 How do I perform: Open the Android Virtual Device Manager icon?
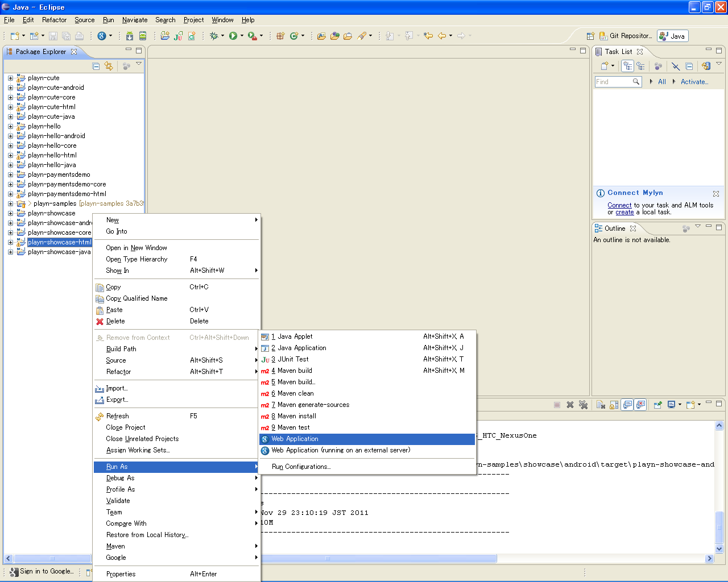[x=143, y=36]
